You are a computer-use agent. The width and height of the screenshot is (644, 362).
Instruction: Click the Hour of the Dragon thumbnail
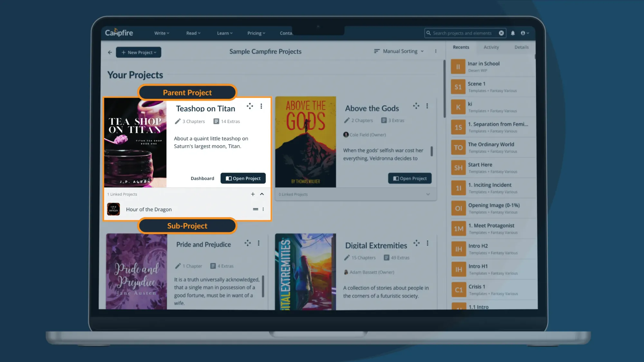tap(113, 209)
